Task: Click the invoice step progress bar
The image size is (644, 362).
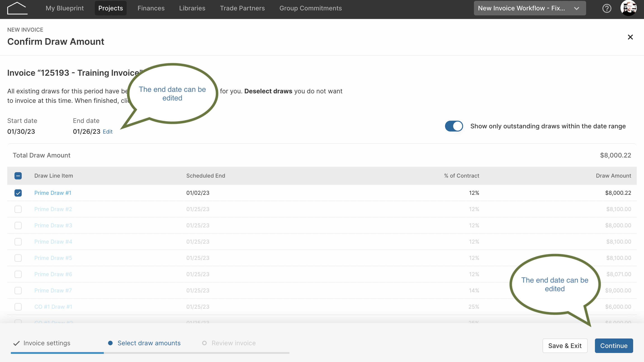Action: [150, 353]
